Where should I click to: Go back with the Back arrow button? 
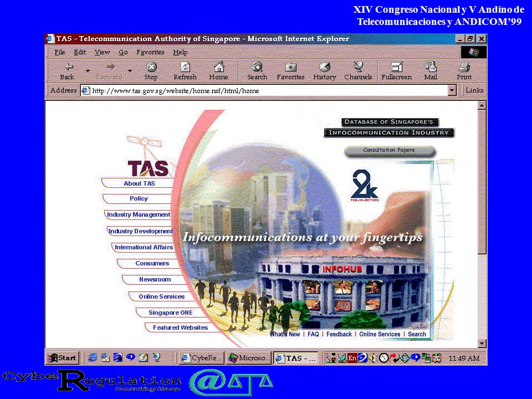67,71
